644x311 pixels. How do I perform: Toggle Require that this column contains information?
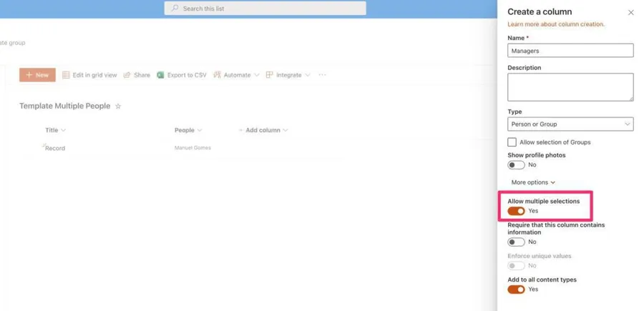pyautogui.click(x=516, y=242)
